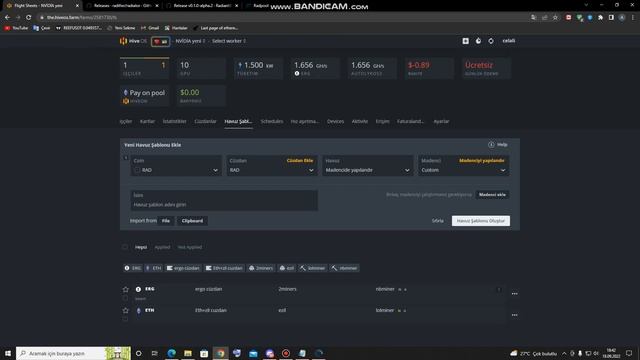The height and width of the screenshot is (360, 640).
Task: Reload the page with the browser refresh button
Action: point(29,18)
